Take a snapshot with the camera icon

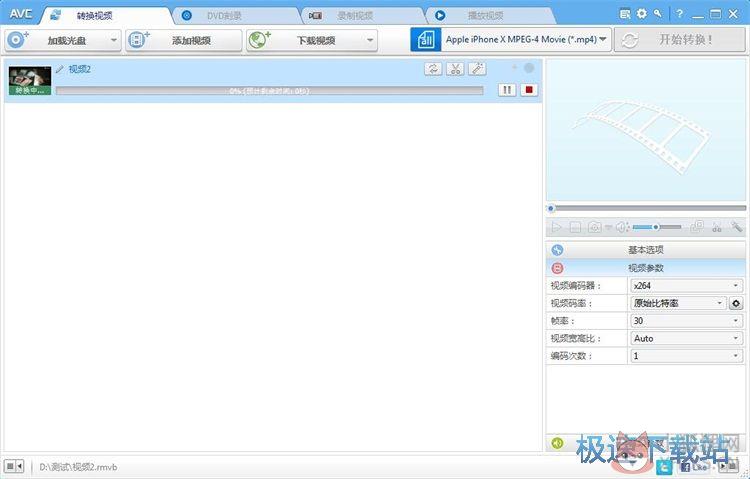pyautogui.click(x=594, y=227)
